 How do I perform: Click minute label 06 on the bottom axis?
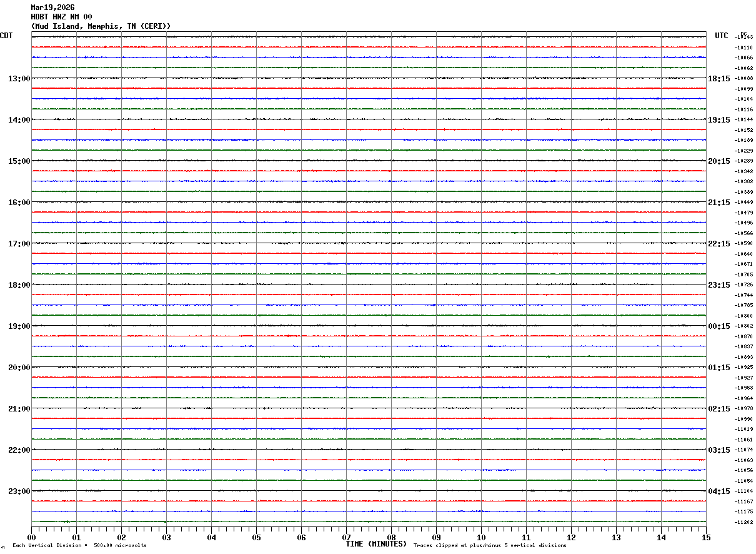301,537
